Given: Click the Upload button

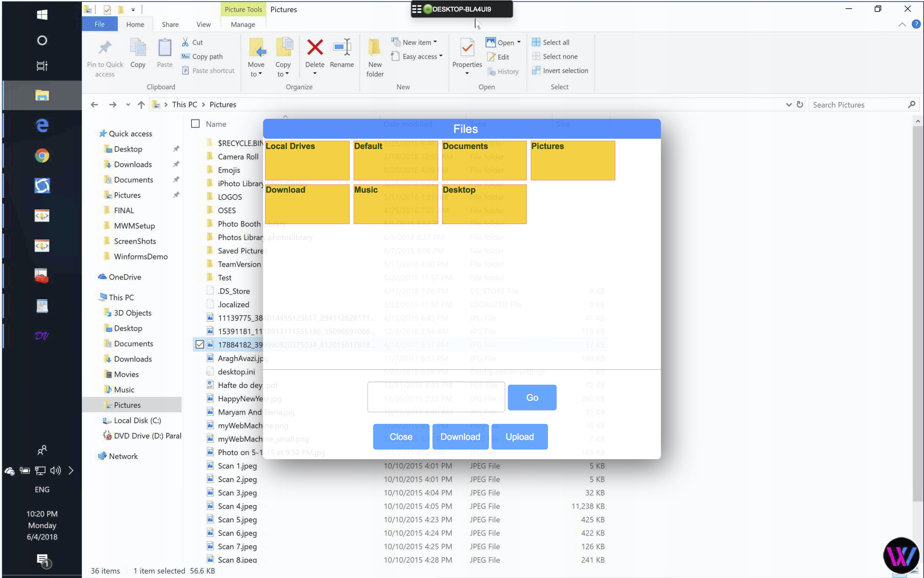Looking at the screenshot, I should pyautogui.click(x=519, y=437).
